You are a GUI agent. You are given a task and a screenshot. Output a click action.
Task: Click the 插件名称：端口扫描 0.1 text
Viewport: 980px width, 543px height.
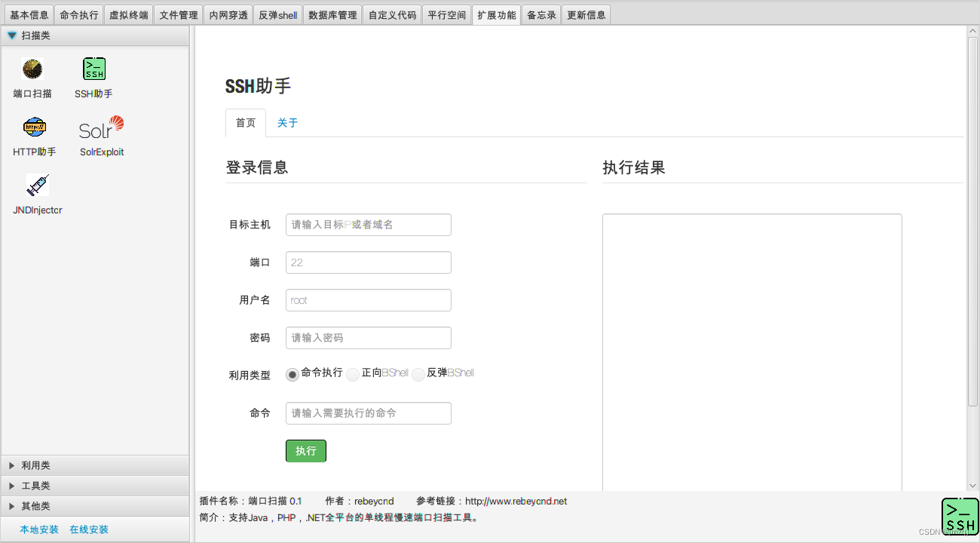pos(250,502)
